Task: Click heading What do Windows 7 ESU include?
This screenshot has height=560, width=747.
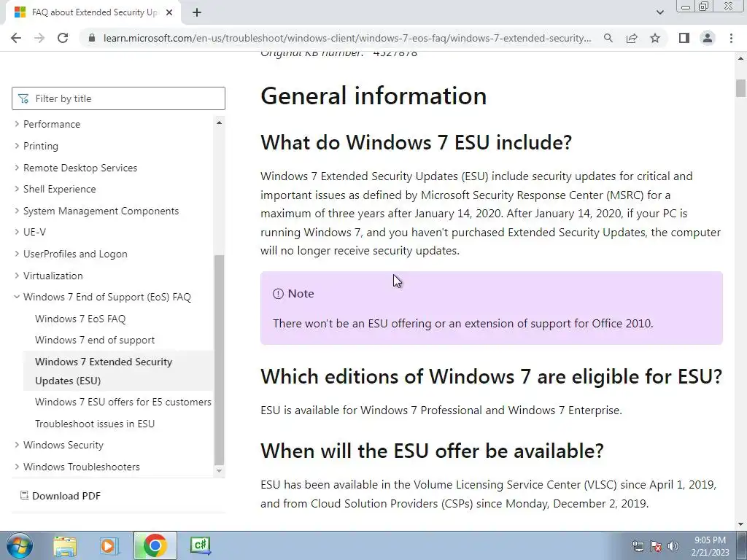Action: pyautogui.click(x=416, y=143)
